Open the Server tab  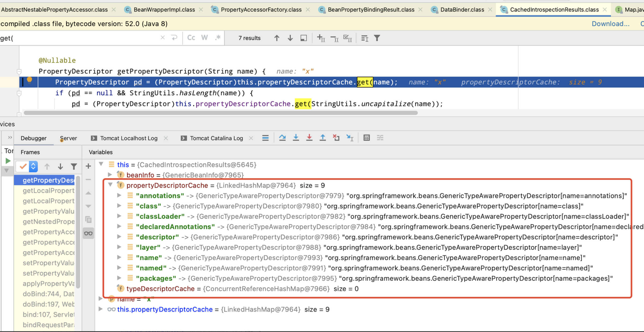(x=69, y=138)
